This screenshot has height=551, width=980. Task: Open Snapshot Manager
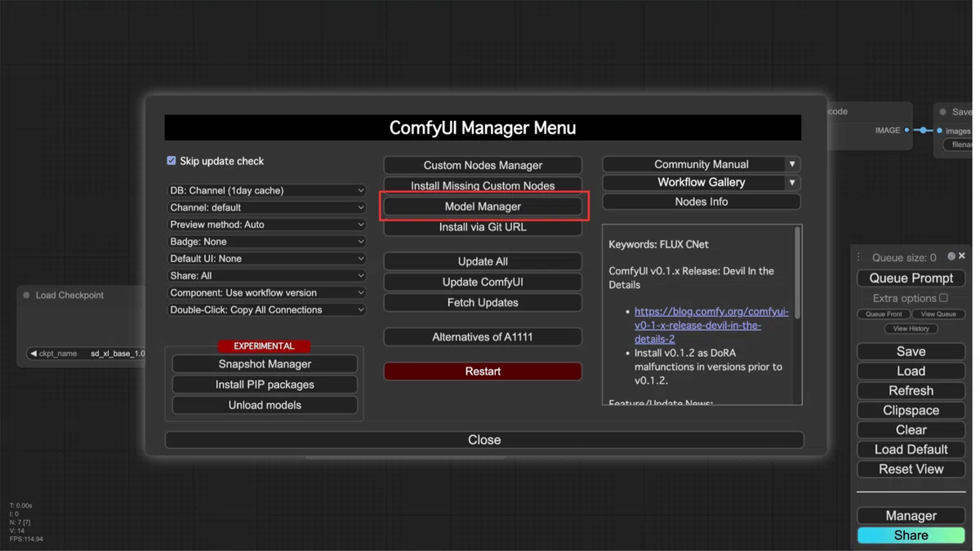pyautogui.click(x=265, y=364)
